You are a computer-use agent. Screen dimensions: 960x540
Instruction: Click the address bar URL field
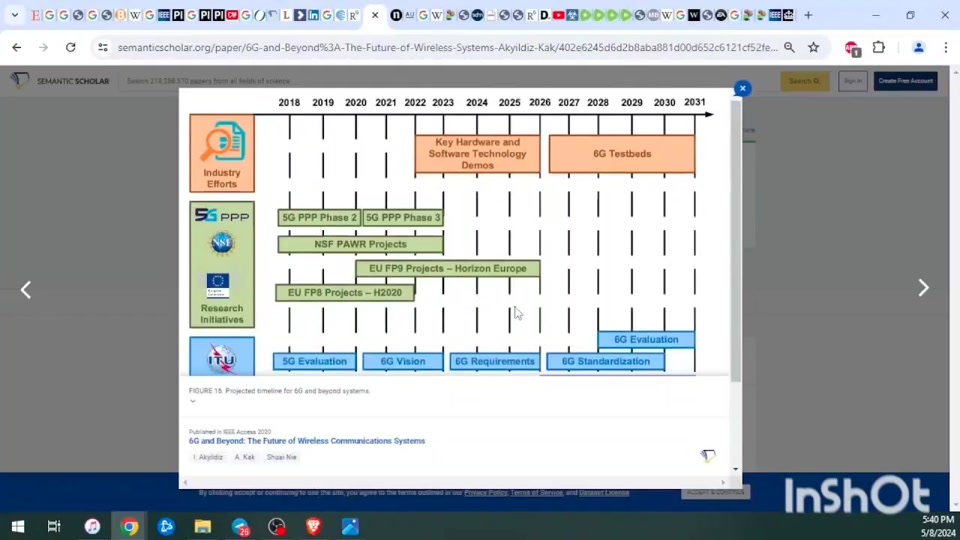point(440,47)
